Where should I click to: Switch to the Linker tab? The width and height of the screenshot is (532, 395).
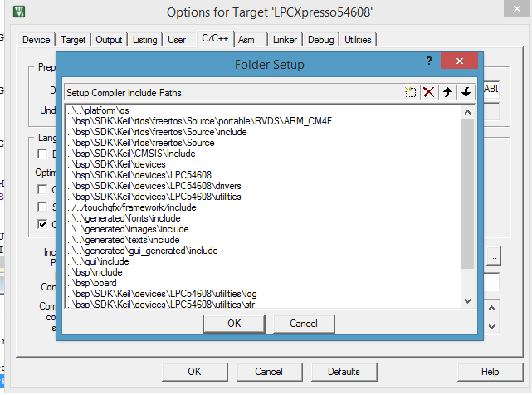(285, 40)
